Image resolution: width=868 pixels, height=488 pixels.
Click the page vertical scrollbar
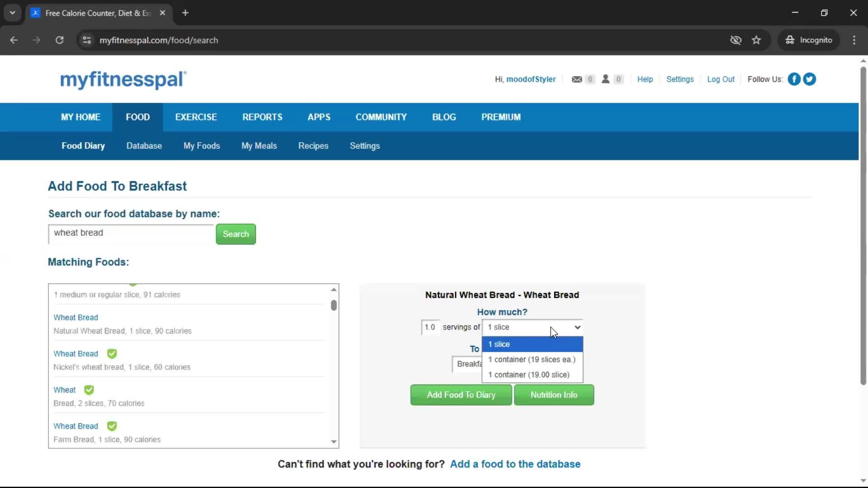coord(863,226)
